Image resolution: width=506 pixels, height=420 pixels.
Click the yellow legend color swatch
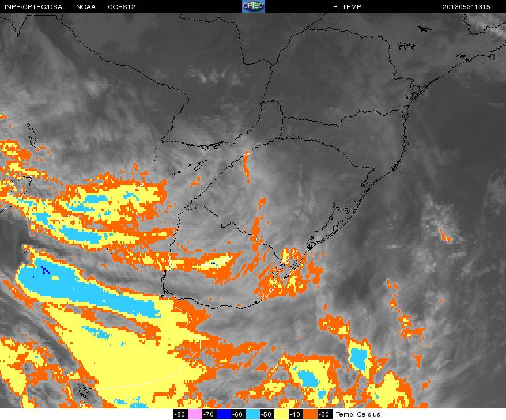tap(282, 414)
